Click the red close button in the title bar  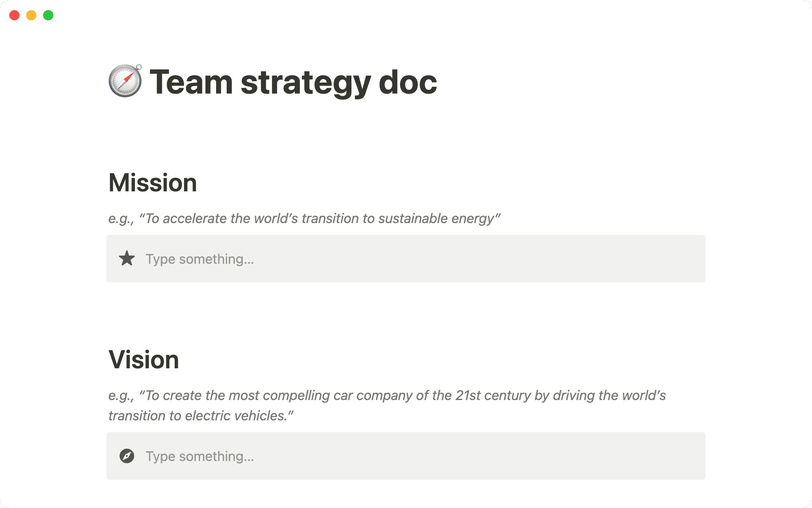coord(14,15)
